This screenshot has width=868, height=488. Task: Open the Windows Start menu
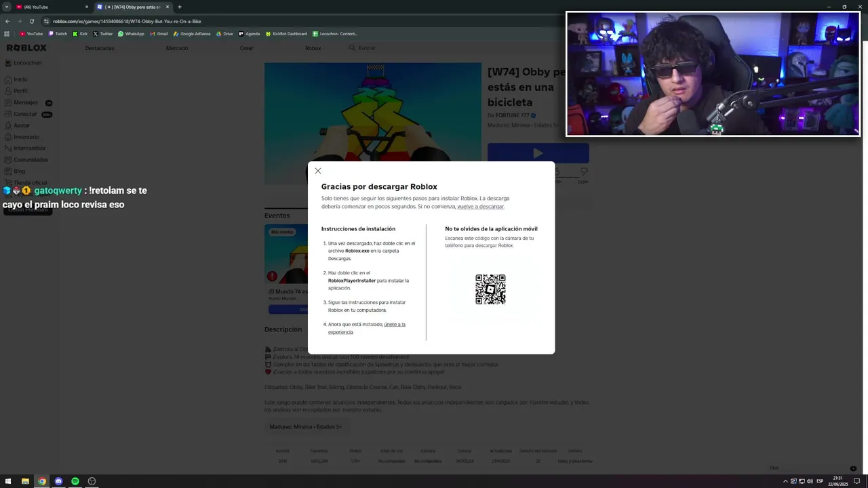pos(8,481)
